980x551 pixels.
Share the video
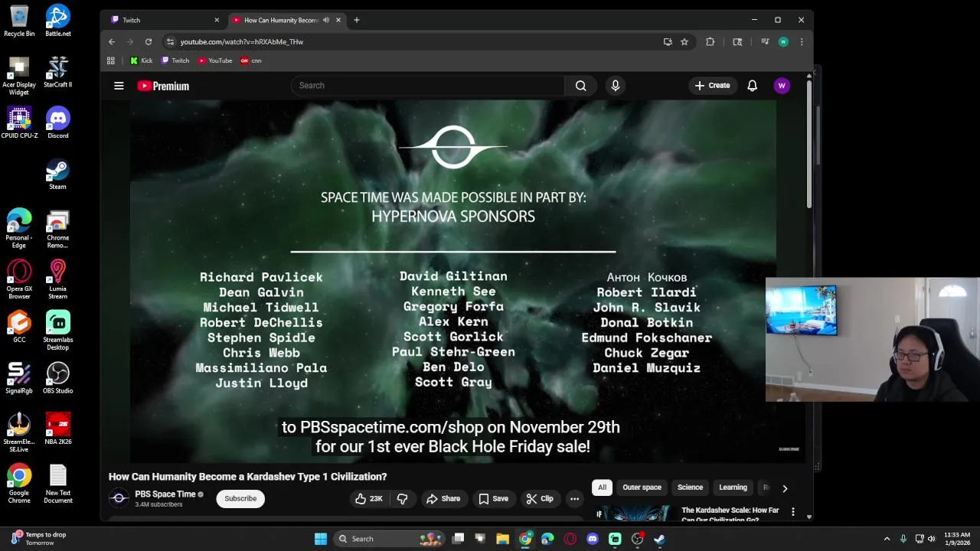coord(443,499)
